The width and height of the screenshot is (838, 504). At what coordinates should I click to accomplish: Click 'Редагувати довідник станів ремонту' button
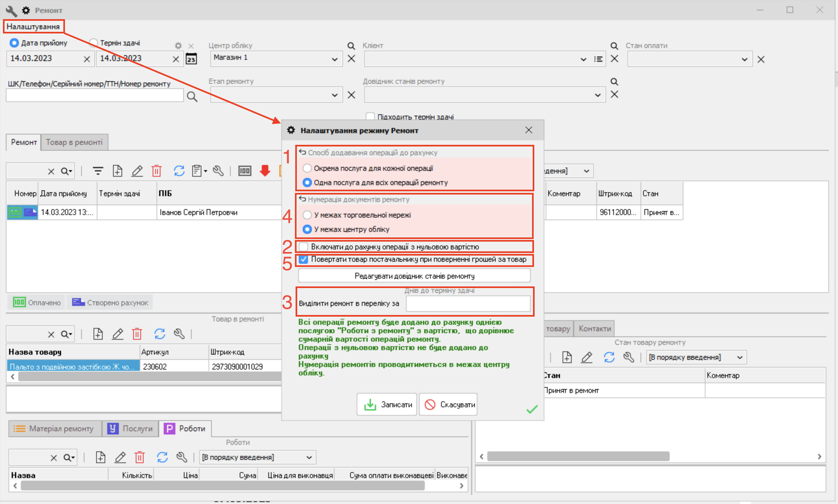(414, 275)
